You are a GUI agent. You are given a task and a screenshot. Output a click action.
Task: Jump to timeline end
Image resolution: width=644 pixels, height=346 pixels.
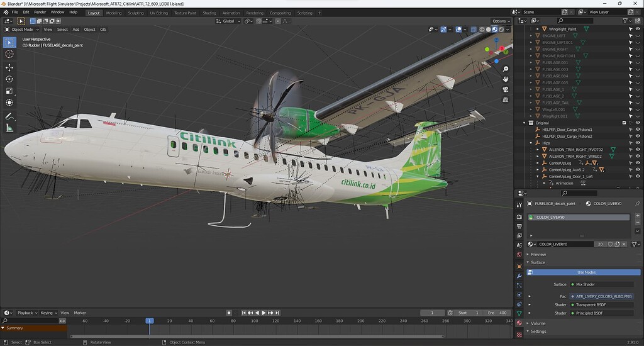pyautogui.click(x=277, y=313)
